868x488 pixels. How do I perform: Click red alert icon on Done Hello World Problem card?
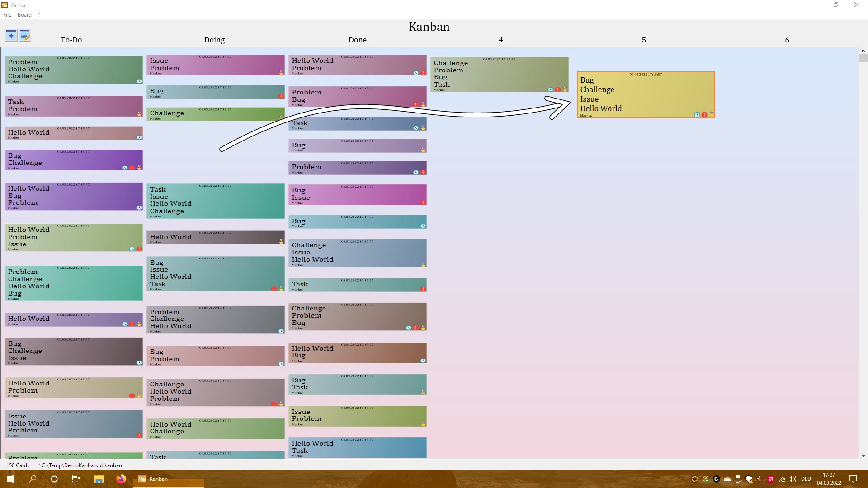[423, 73]
